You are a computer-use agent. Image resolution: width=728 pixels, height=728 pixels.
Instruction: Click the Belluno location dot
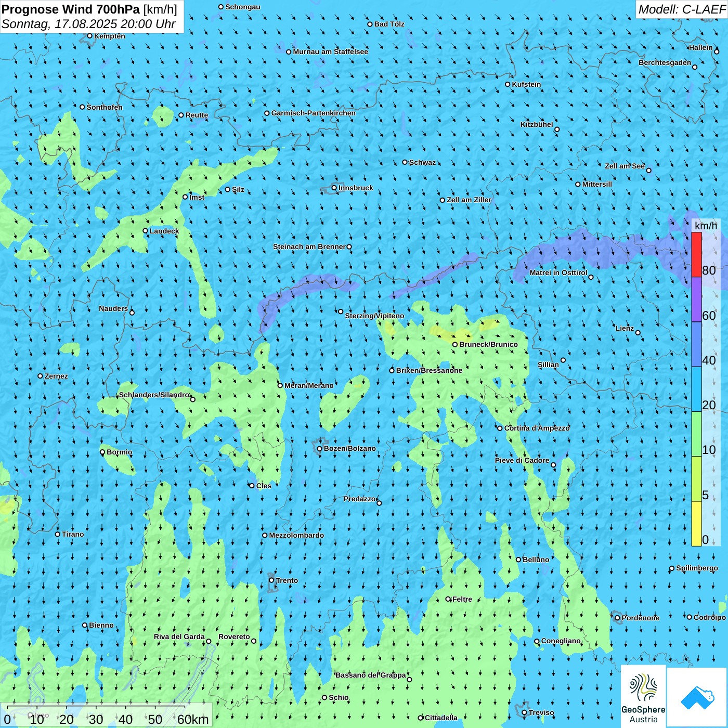[x=518, y=560]
